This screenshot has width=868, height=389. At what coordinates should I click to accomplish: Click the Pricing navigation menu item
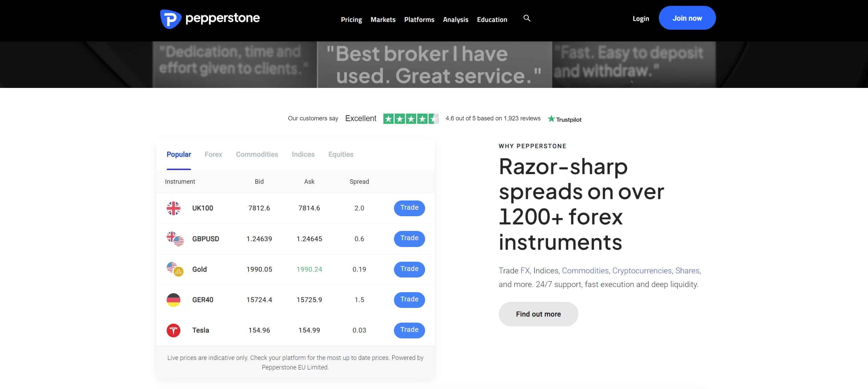[351, 19]
